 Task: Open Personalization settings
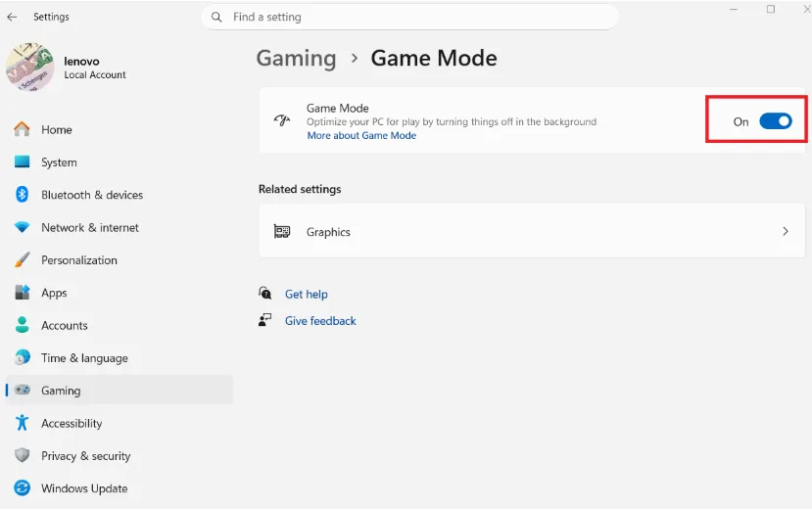click(x=119, y=259)
